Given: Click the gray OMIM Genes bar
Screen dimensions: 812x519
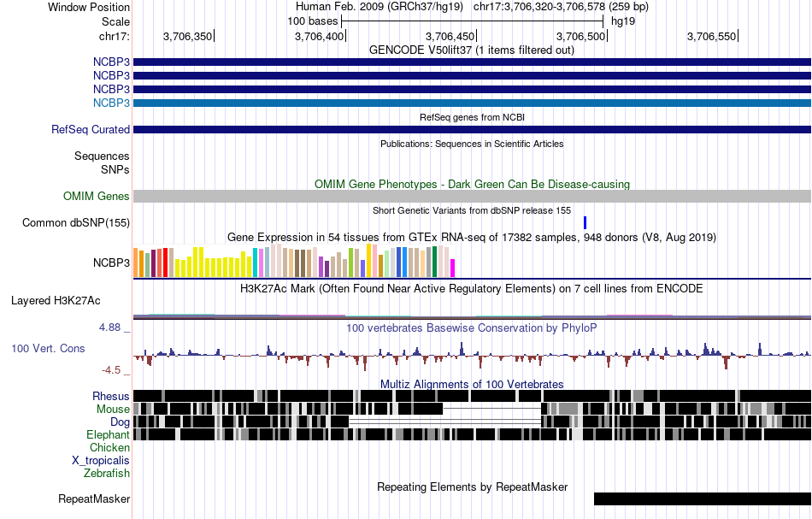Looking at the screenshot, I should 472,197.
